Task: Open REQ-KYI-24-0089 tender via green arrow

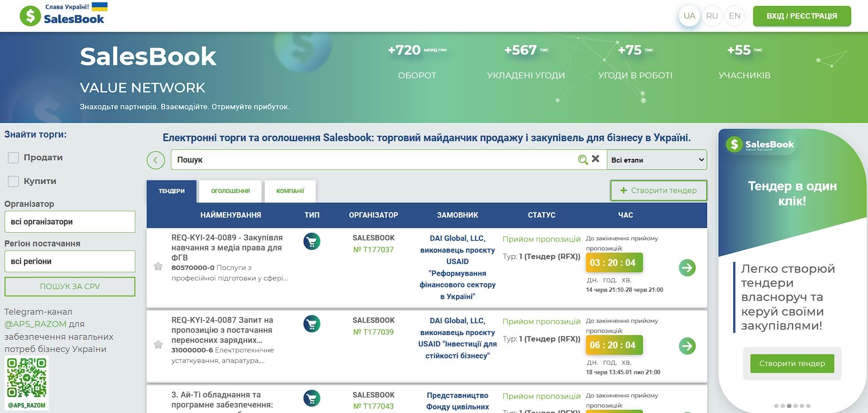Action: (687, 268)
